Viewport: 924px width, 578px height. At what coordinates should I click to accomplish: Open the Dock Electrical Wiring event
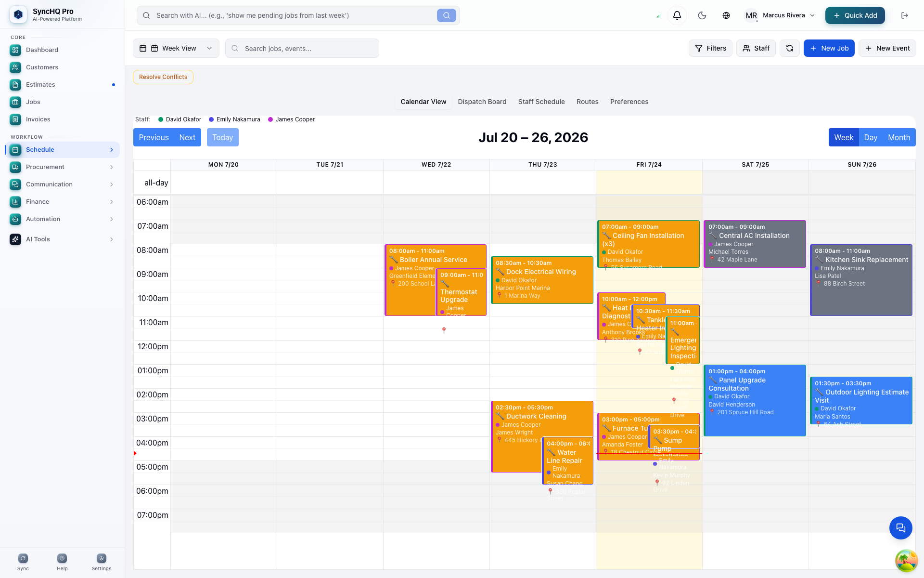[x=542, y=280]
